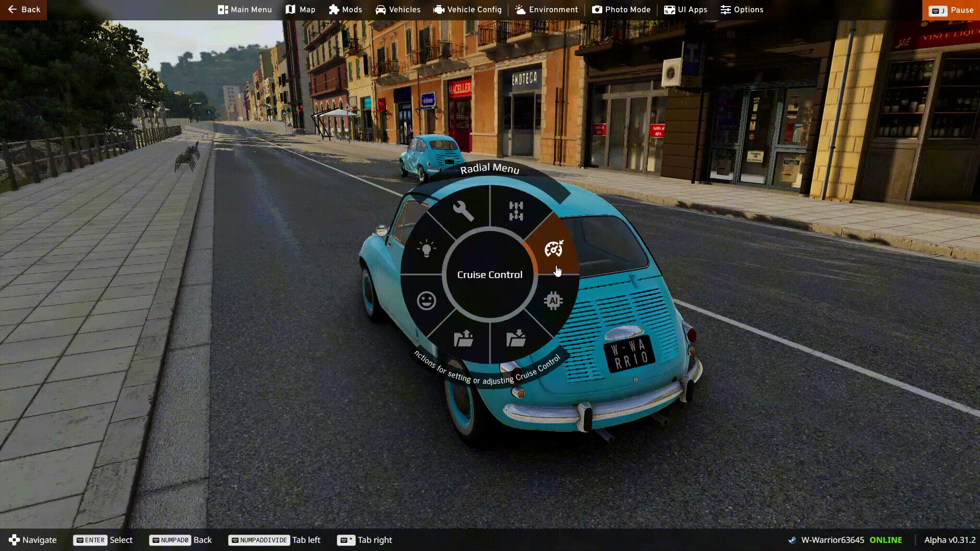The image size is (980, 551).
Task: Select the smiley face radial segment
Action: tap(426, 301)
